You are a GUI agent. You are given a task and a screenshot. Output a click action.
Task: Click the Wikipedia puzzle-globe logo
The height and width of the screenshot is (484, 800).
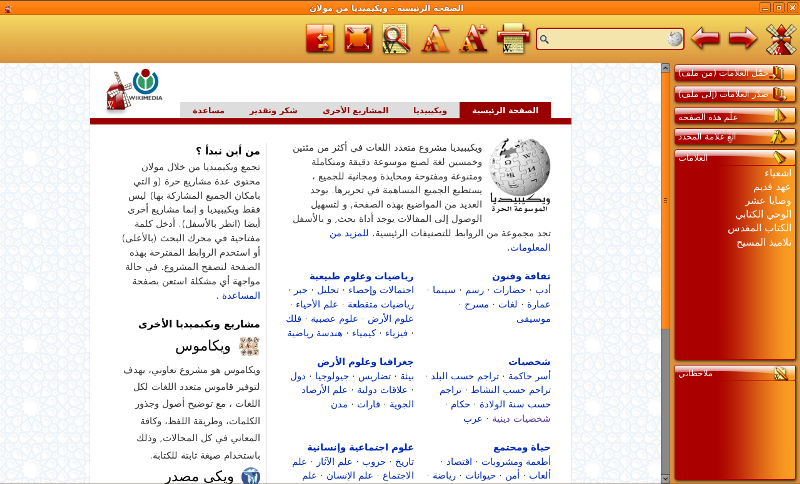520,175
